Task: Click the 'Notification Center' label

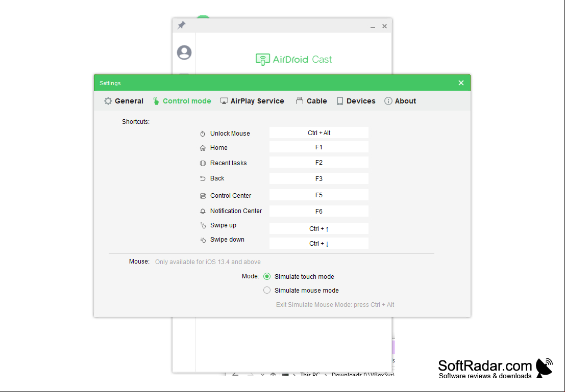Action: [236, 211]
